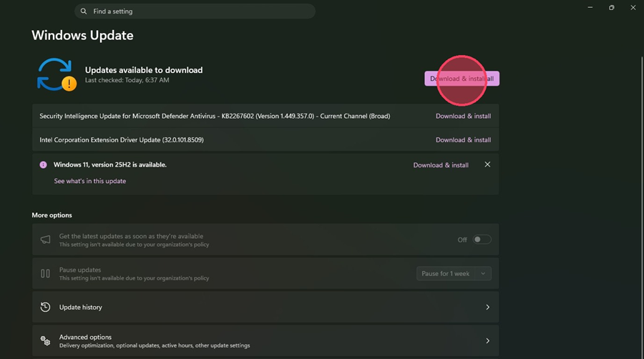Viewport: 644px width, 359px height.
Task: Toggle Get the latest updates switch
Action: click(482, 240)
